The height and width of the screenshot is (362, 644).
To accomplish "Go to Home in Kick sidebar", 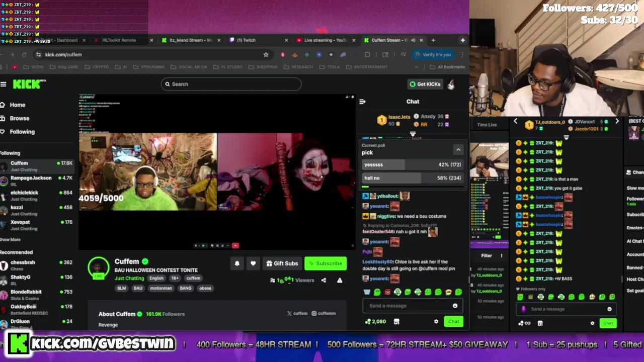I will (x=17, y=105).
